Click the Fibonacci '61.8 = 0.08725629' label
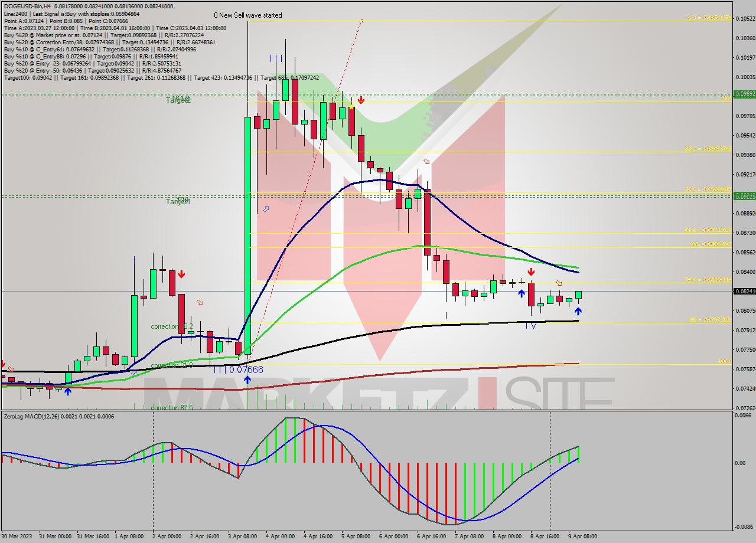This screenshot has height=543, width=756. (708, 230)
